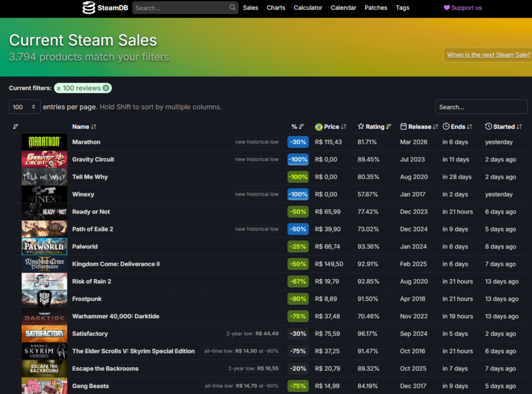Click the -100% badge for Tell Me Why
Image resolution: width=532 pixels, height=394 pixels.
point(298,177)
